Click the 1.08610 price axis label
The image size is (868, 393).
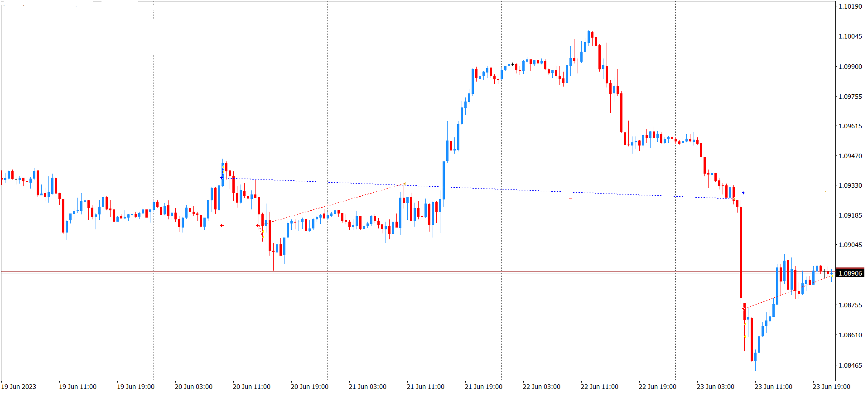pyautogui.click(x=850, y=335)
